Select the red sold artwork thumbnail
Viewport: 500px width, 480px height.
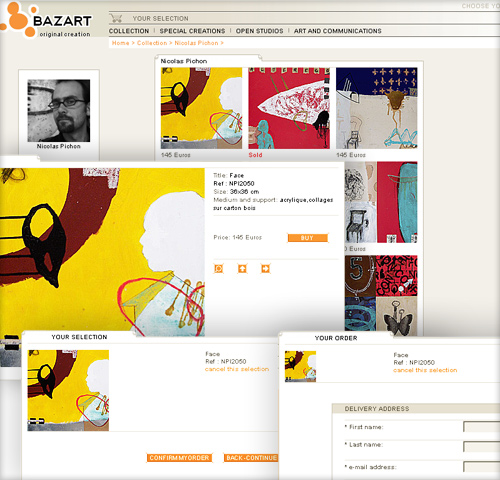click(x=289, y=108)
